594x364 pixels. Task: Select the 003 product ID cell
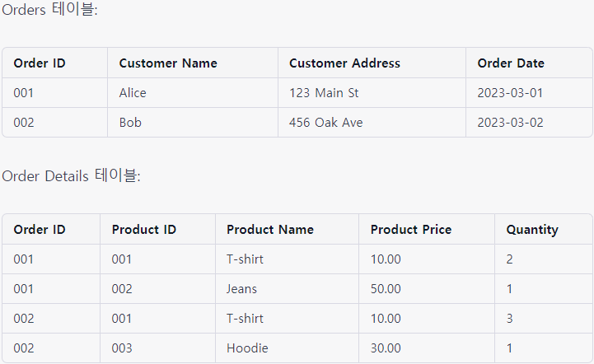(x=122, y=348)
